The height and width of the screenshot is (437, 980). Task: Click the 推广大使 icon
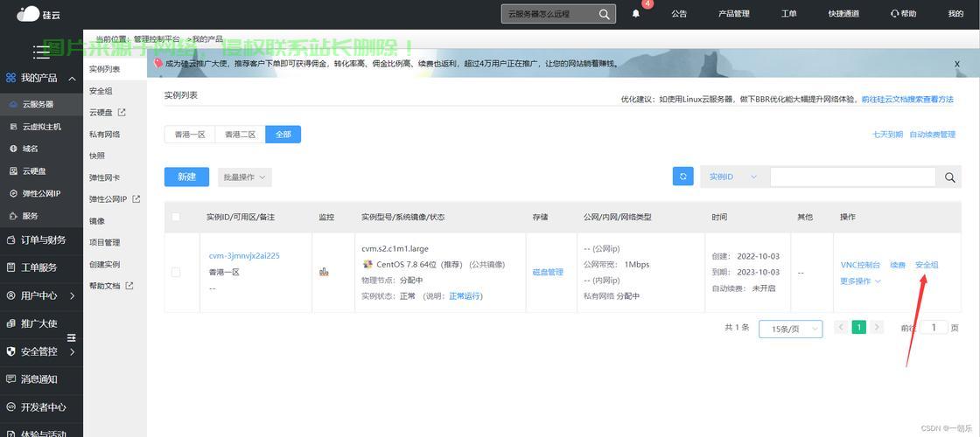(x=10, y=323)
